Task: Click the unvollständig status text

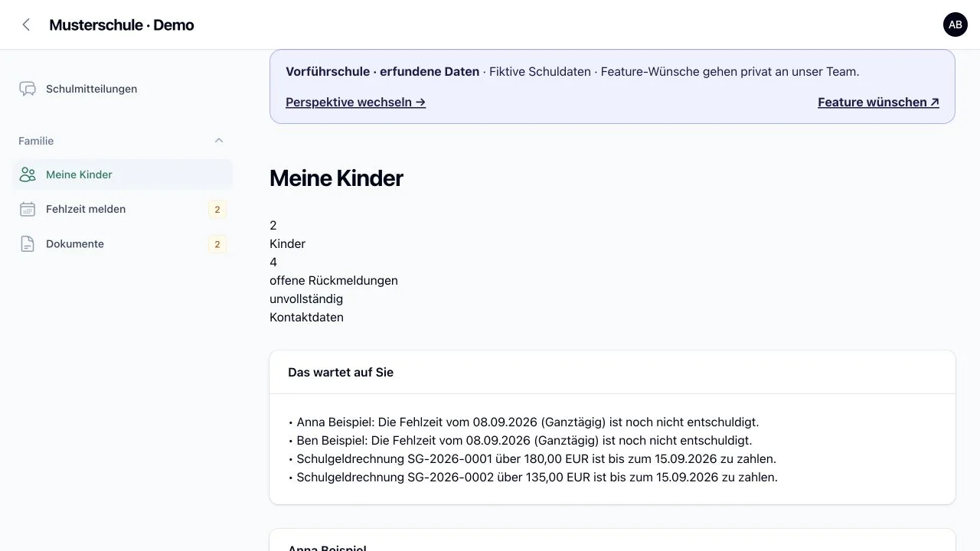Action: 306,298
